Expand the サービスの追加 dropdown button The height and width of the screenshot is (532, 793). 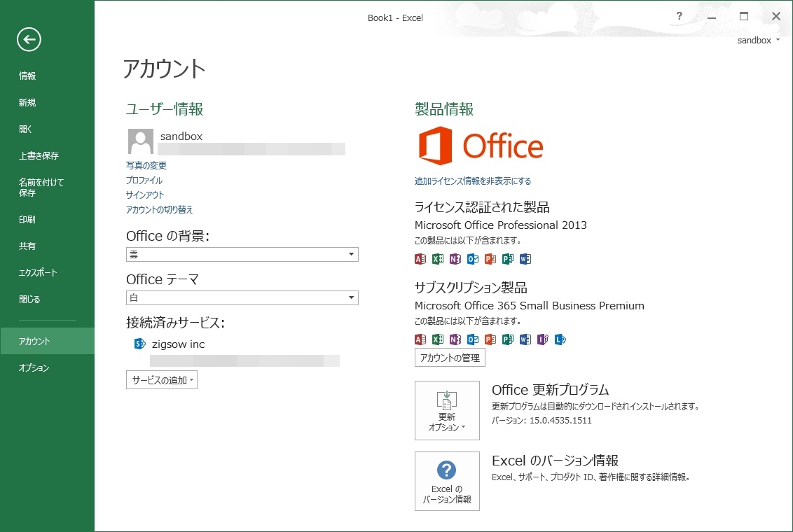click(x=162, y=380)
